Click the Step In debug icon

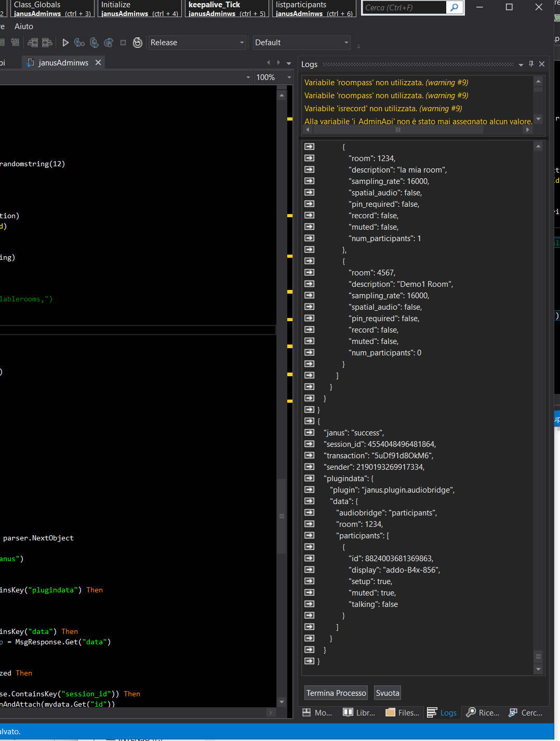click(x=79, y=43)
